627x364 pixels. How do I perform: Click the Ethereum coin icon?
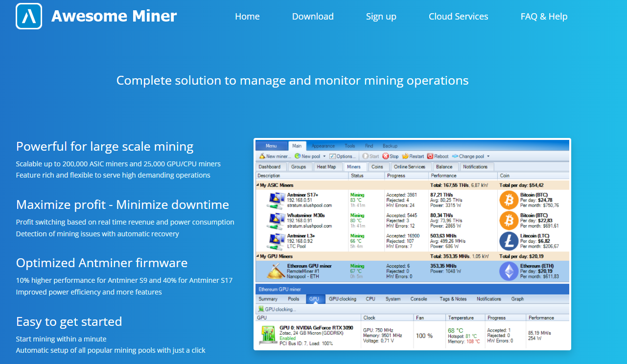(x=509, y=271)
